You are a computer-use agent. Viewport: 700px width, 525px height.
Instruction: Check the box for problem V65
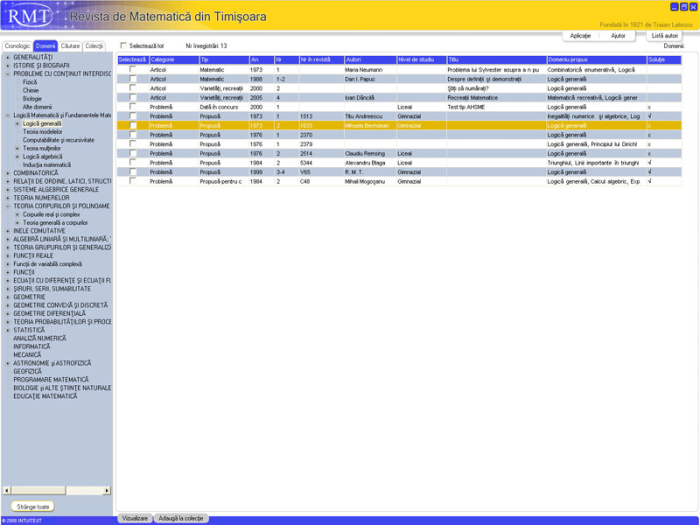pos(133,172)
